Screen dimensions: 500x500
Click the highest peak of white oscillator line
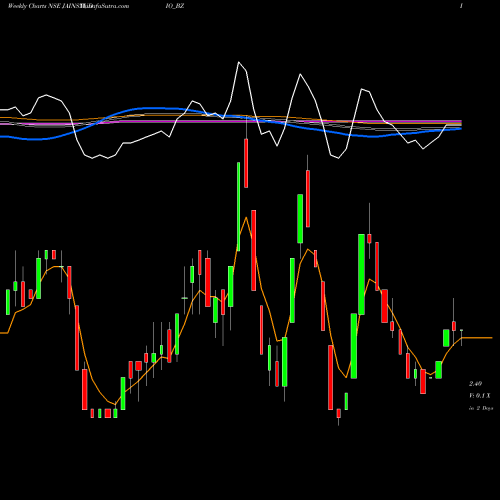pyautogui.click(x=239, y=62)
